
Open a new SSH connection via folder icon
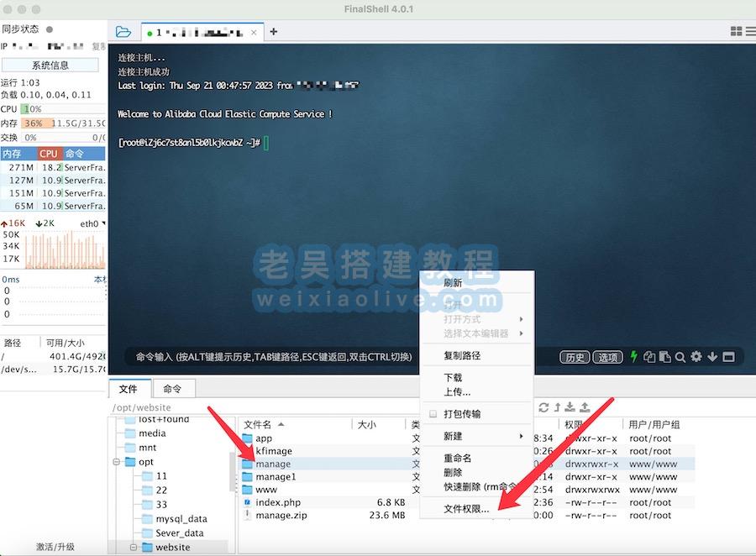click(x=123, y=31)
